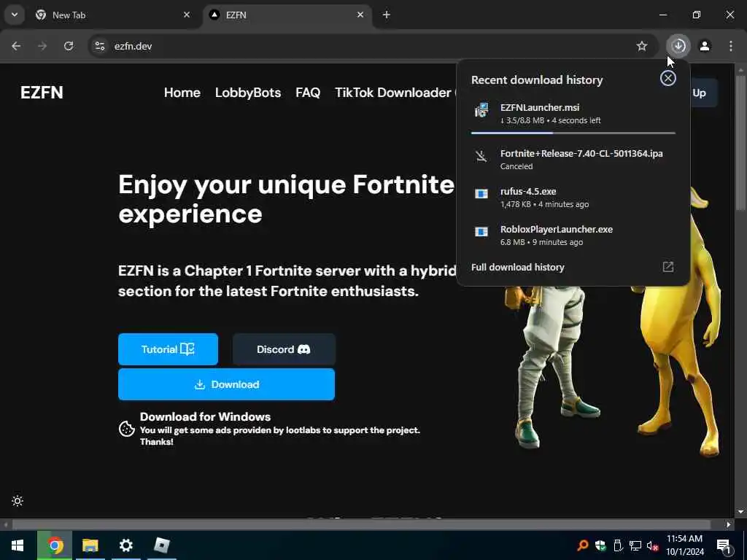The image size is (747, 560).
Task: Click the Discord button
Action: point(284,349)
